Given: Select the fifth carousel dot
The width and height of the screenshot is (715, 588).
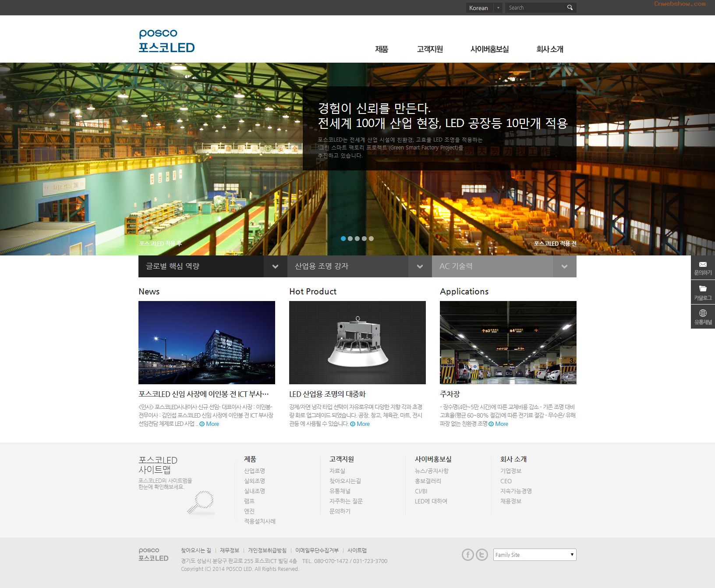Looking at the screenshot, I should [x=371, y=239].
